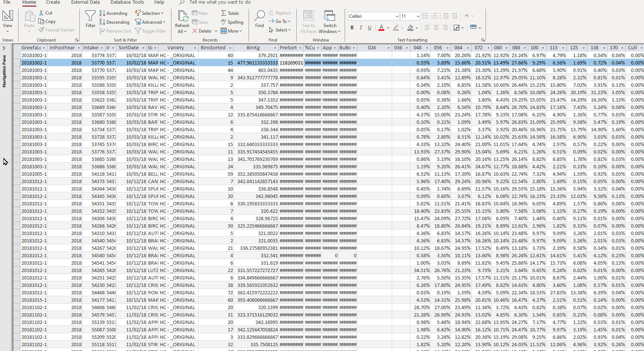This screenshot has height=351, width=644.
Task: Add a Totals row
Action: (x=230, y=13)
